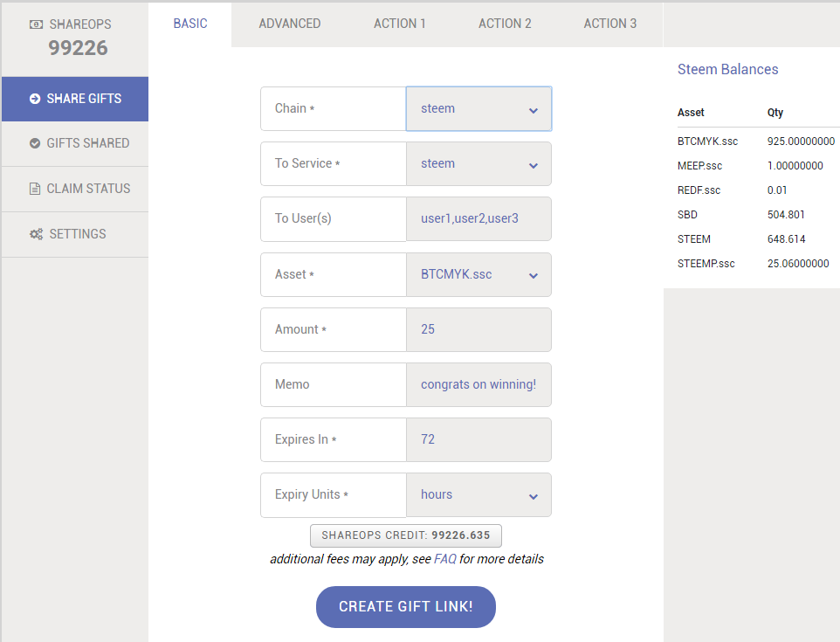
Task: Open the Asset dropdown showing BTCMYK.ssc
Action: pos(479,274)
